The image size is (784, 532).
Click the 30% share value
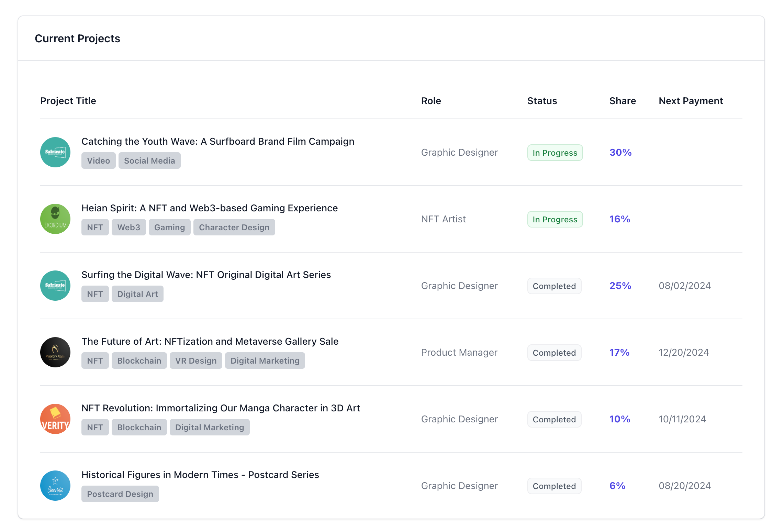[620, 152]
